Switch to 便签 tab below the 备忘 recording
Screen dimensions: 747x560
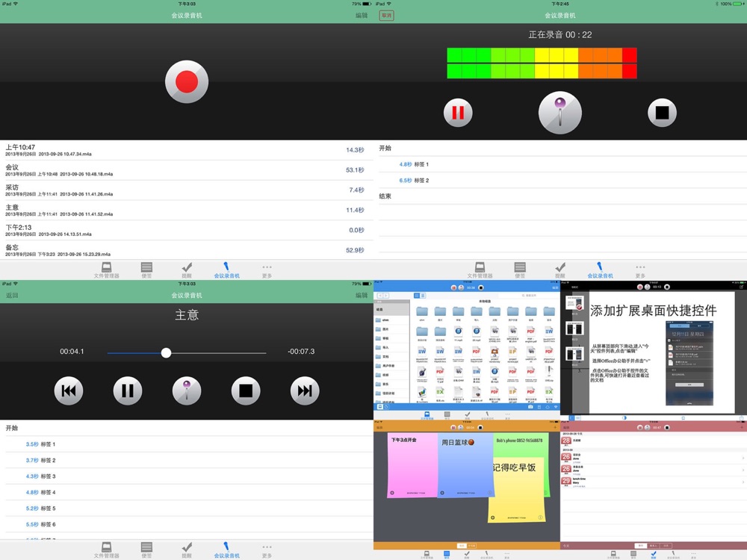(x=146, y=270)
